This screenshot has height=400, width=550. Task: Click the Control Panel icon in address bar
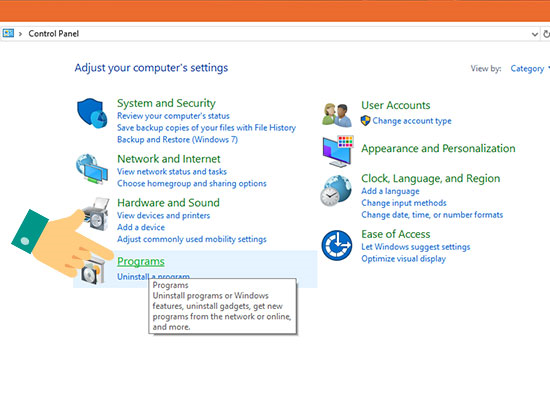point(8,33)
